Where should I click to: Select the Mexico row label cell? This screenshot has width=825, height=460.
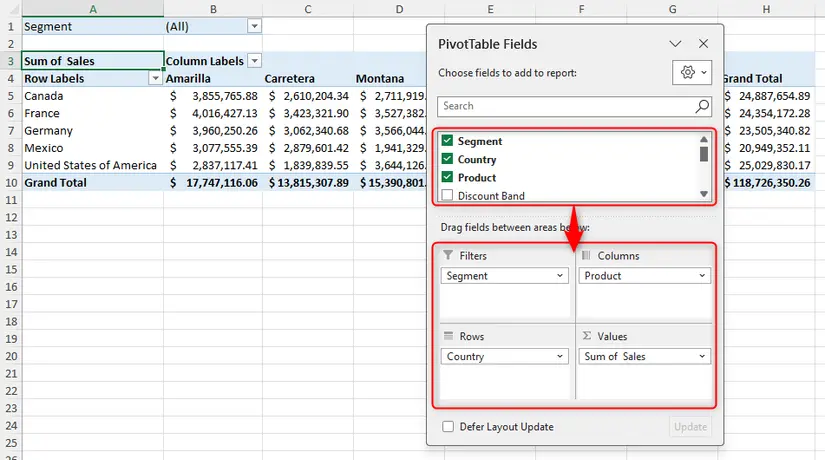pyautogui.click(x=93, y=148)
